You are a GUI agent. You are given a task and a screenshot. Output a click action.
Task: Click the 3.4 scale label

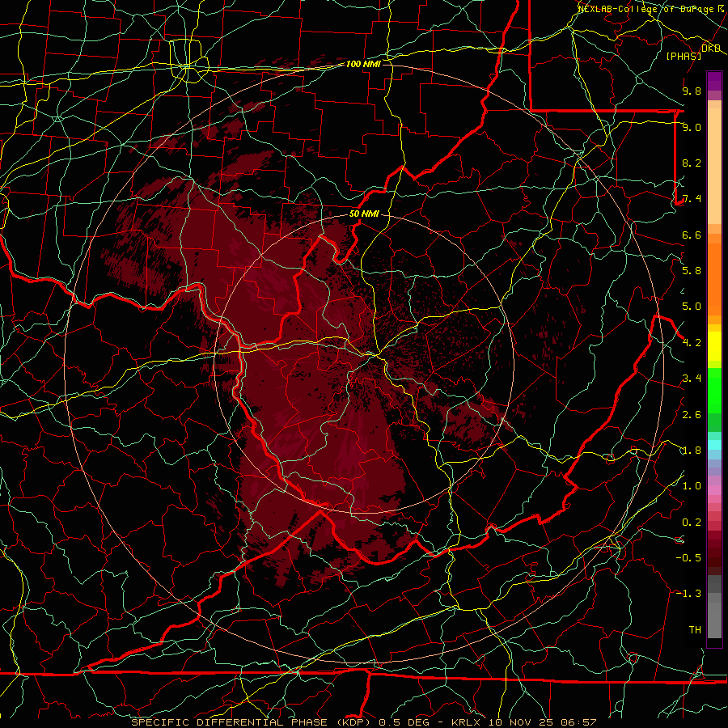point(692,379)
